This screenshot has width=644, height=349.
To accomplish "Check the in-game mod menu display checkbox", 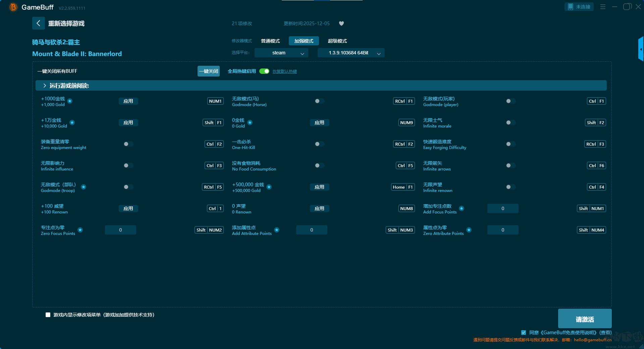I will click(48, 315).
